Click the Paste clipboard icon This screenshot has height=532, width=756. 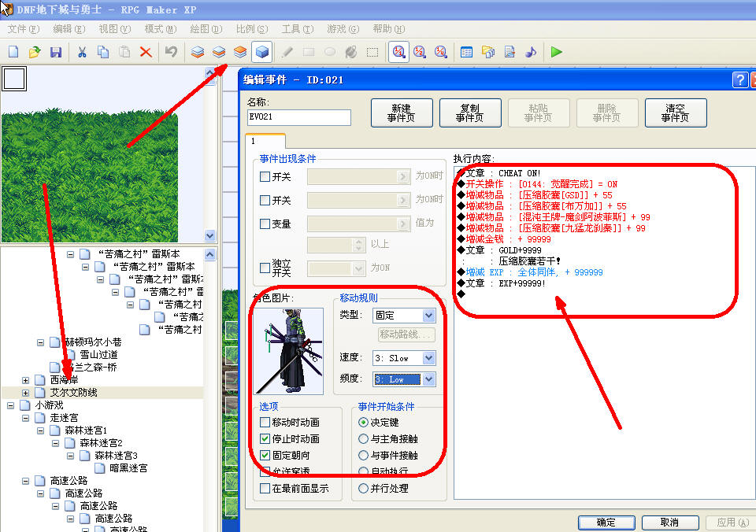[x=124, y=52]
